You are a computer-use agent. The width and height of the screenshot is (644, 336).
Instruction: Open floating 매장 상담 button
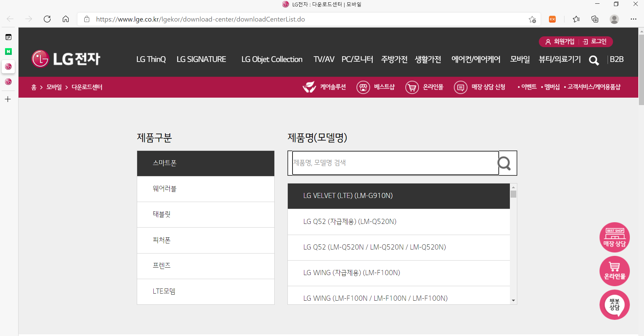click(615, 237)
